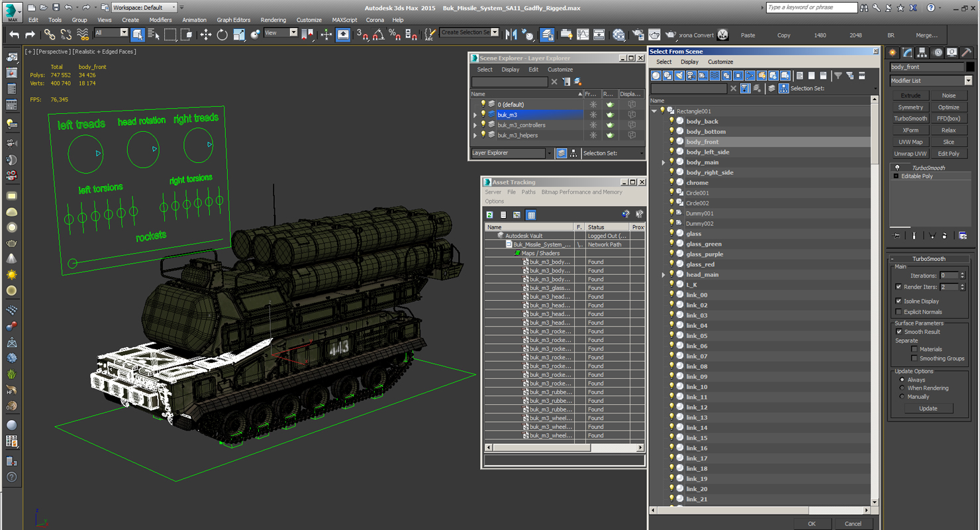Screen dimensions: 980x530
Task: Enable Explicit Normals checkbox
Action: coord(899,311)
